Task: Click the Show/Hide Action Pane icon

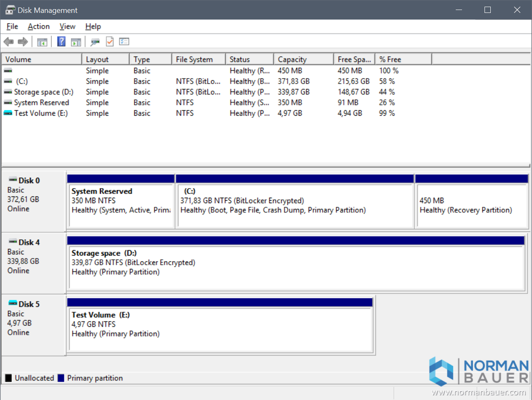Action: click(x=76, y=42)
